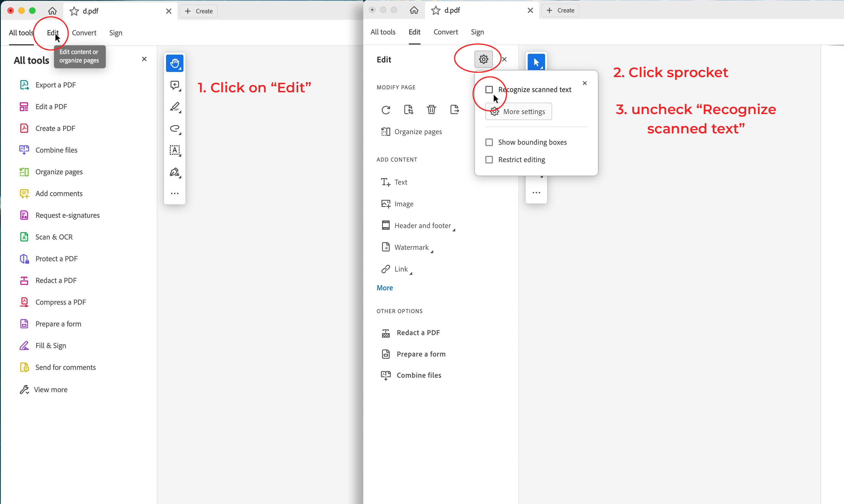Open Organize pages from the Edit panel

point(418,132)
